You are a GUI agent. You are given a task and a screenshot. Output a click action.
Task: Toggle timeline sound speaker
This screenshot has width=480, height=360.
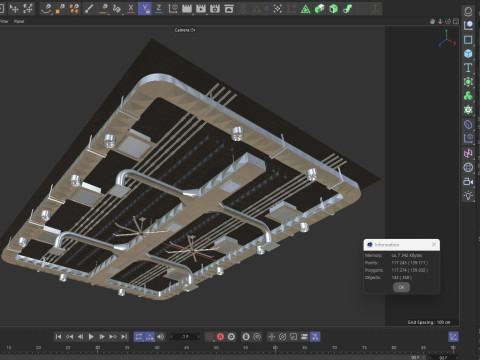[x=161, y=337]
